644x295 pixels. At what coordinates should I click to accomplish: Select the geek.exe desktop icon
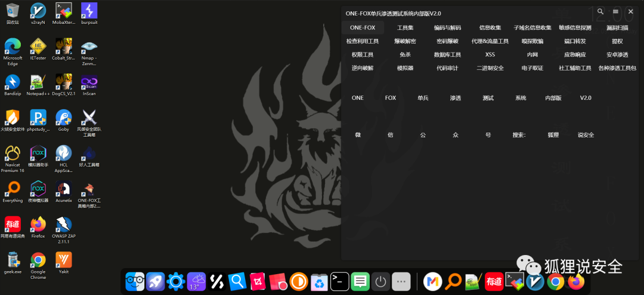(x=13, y=263)
